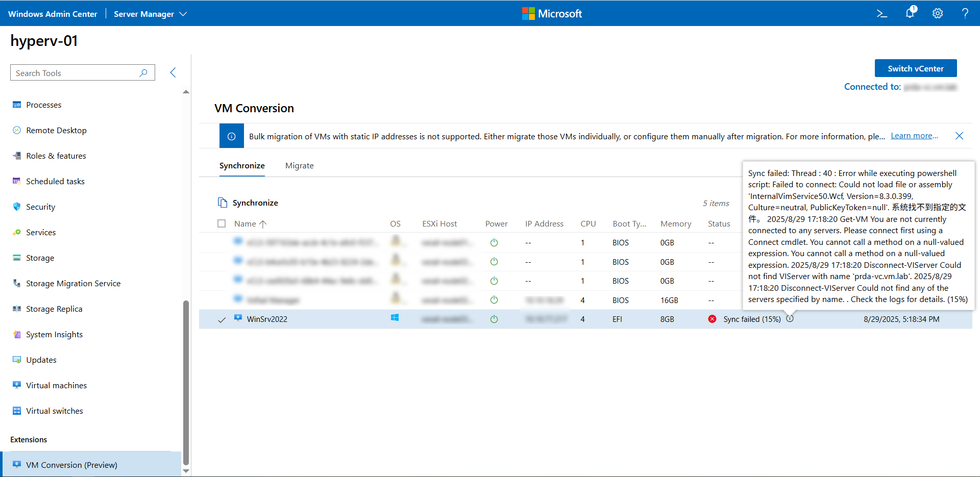
Task: Dismiss the static IP info banner
Action: point(959,136)
